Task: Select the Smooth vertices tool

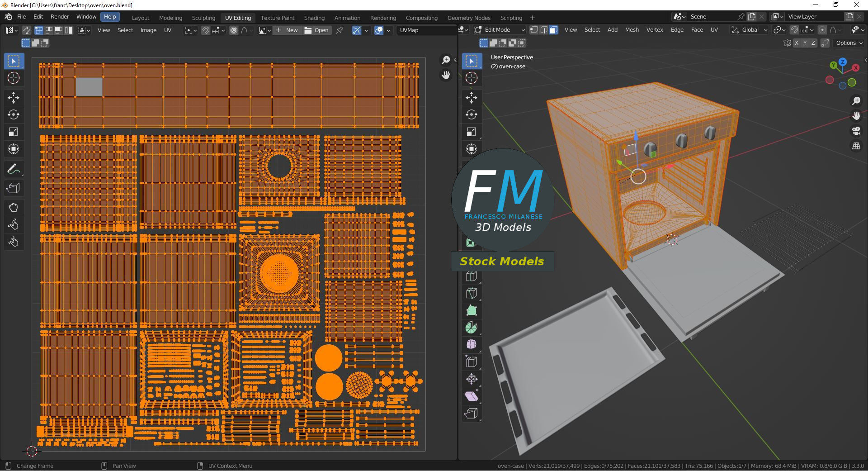Action: tap(472, 345)
